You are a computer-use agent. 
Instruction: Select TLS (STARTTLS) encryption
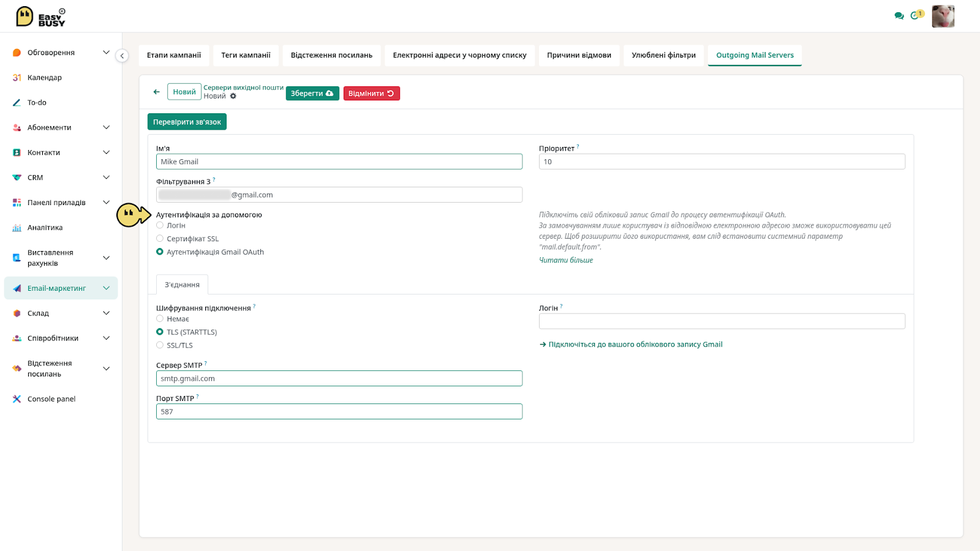[x=160, y=332]
